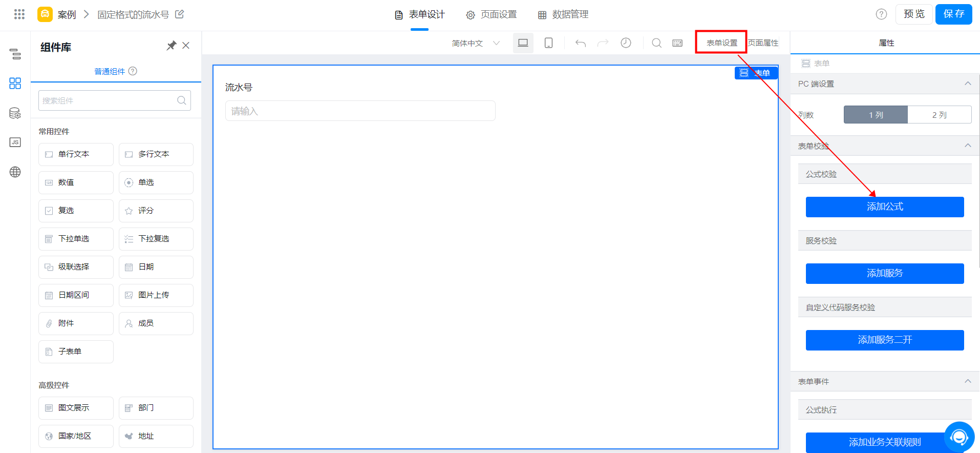This screenshot has height=453, width=980.
Task: Add the 子表单 component
Action: [x=76, y=352]
